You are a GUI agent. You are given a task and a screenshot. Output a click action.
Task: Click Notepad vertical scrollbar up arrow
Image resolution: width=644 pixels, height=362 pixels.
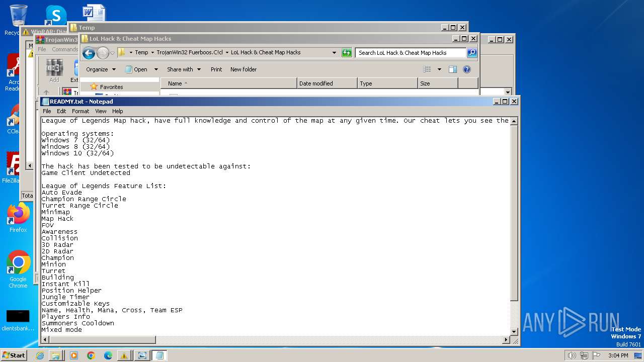tap(514, 121)
